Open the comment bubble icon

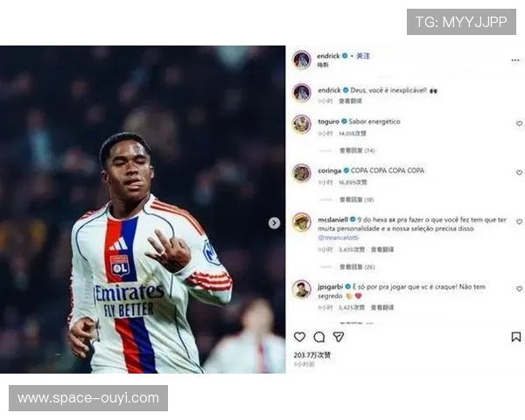(x=319, y=337)
